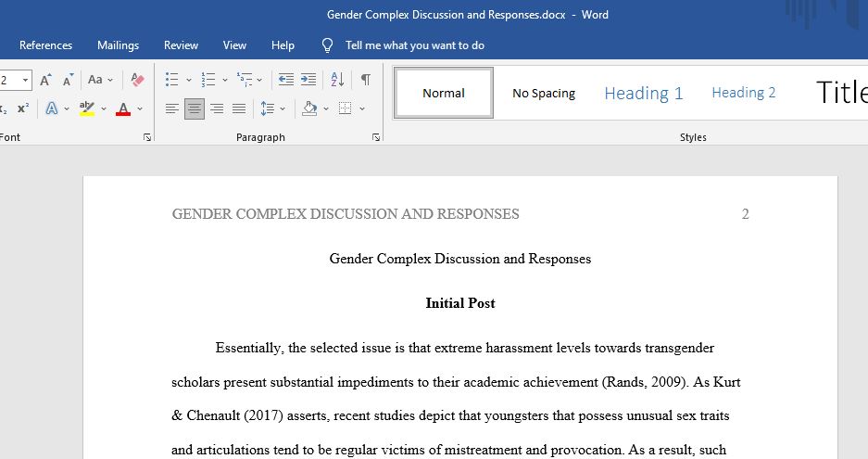Open the References tab

[x=46, y=45]
